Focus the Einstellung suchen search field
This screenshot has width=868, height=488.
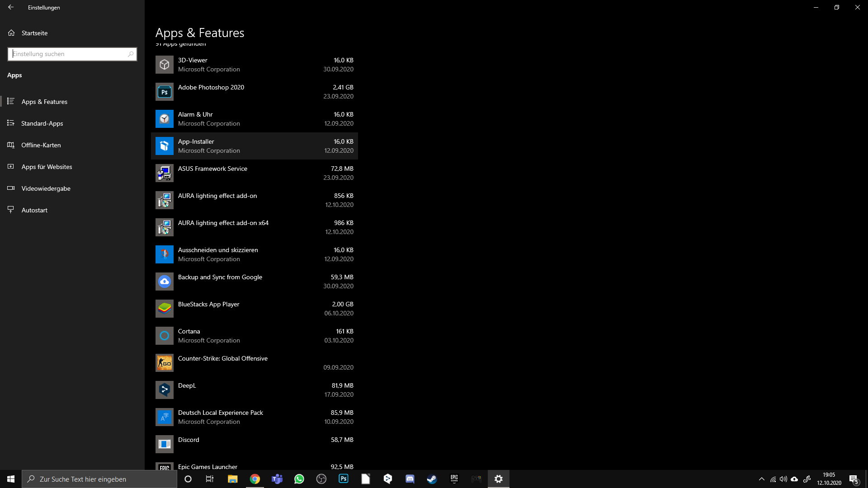pyautogui.click(x=69, y=54)
